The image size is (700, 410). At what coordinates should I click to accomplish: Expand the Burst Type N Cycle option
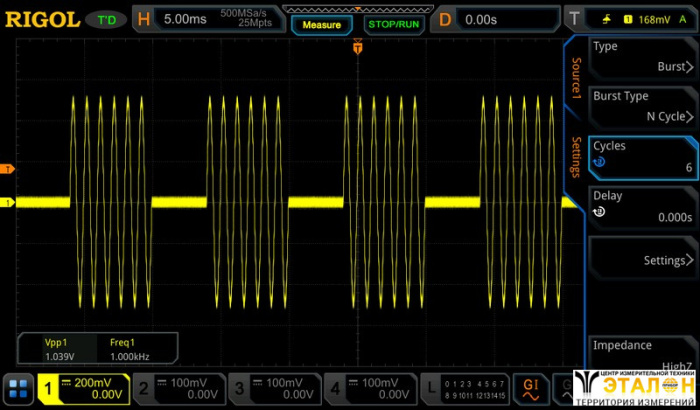pyautogui.click(x=641, y=106)
